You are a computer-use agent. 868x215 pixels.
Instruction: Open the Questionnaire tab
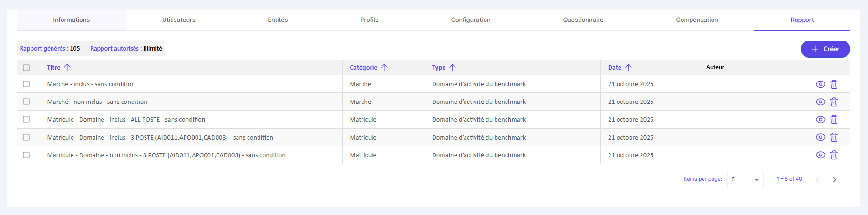pyautogui.click(x=583, y=20)
